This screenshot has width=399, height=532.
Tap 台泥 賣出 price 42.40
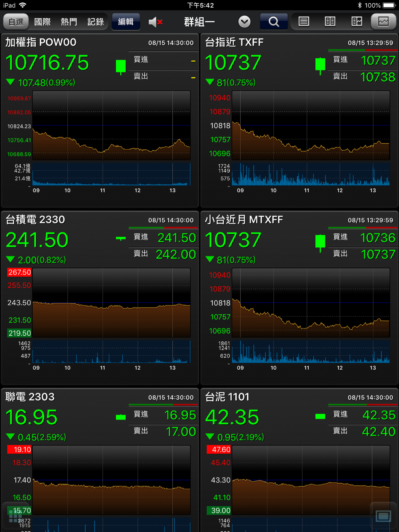379,432
